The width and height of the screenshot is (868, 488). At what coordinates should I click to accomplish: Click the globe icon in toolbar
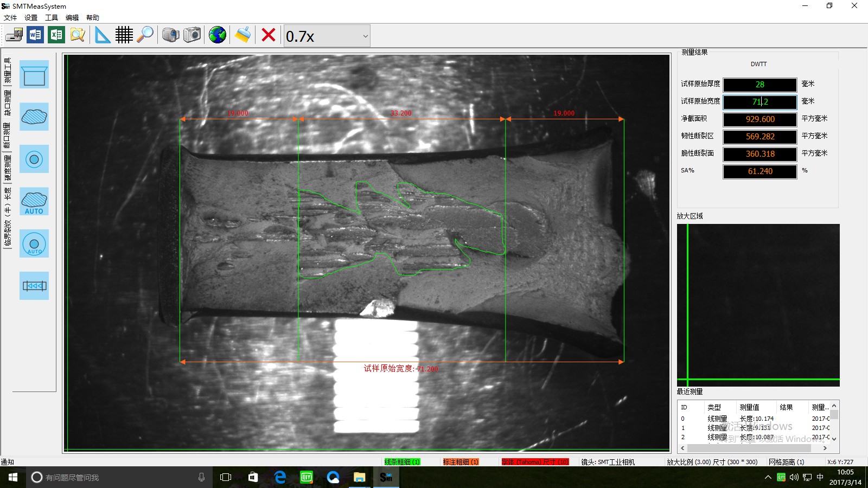coord(218,35)
